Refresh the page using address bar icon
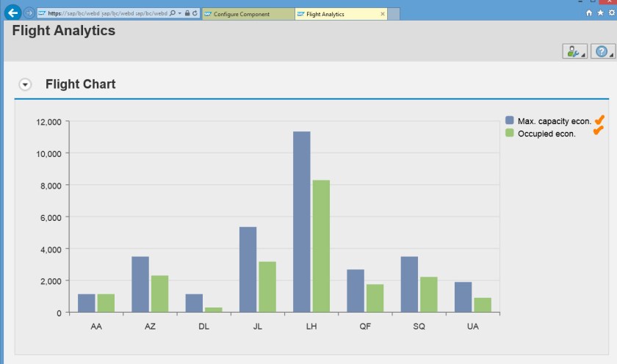Viewport: 617px width, 364px height. tap(195, 13)
